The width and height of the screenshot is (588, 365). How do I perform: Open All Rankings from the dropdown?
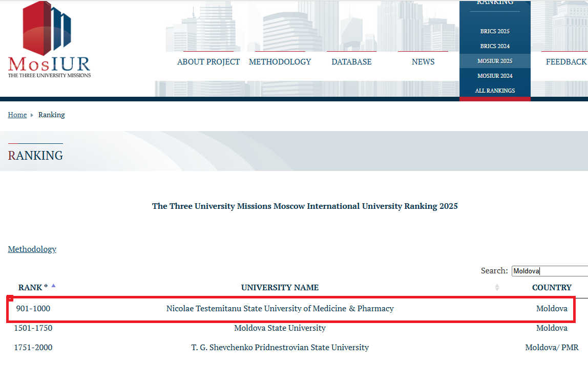495,91
